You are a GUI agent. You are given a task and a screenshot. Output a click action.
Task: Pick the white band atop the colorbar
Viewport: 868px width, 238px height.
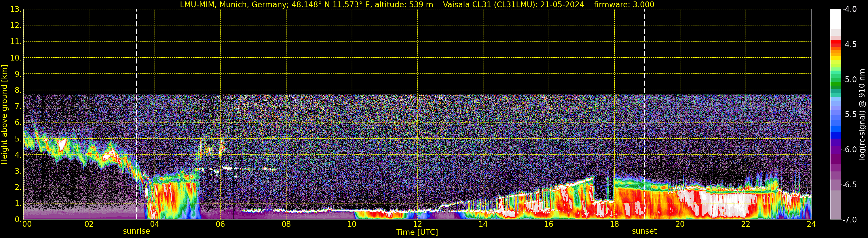(836, 18)
